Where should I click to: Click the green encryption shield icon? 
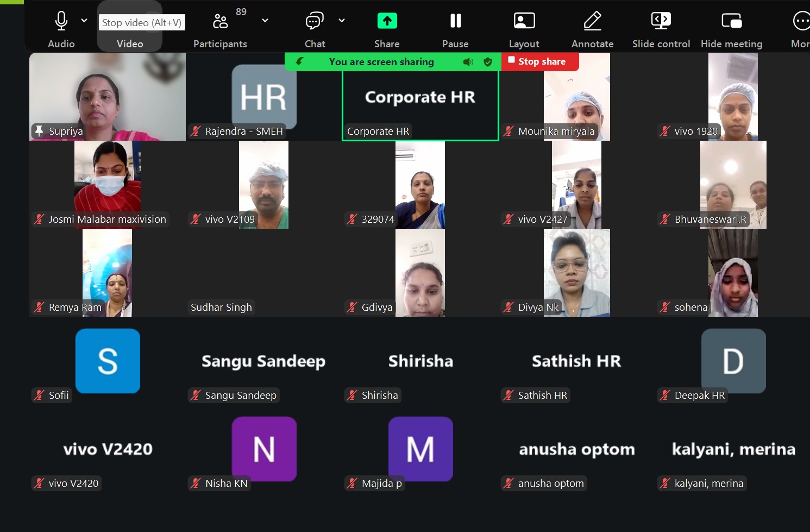click(488, 62)
